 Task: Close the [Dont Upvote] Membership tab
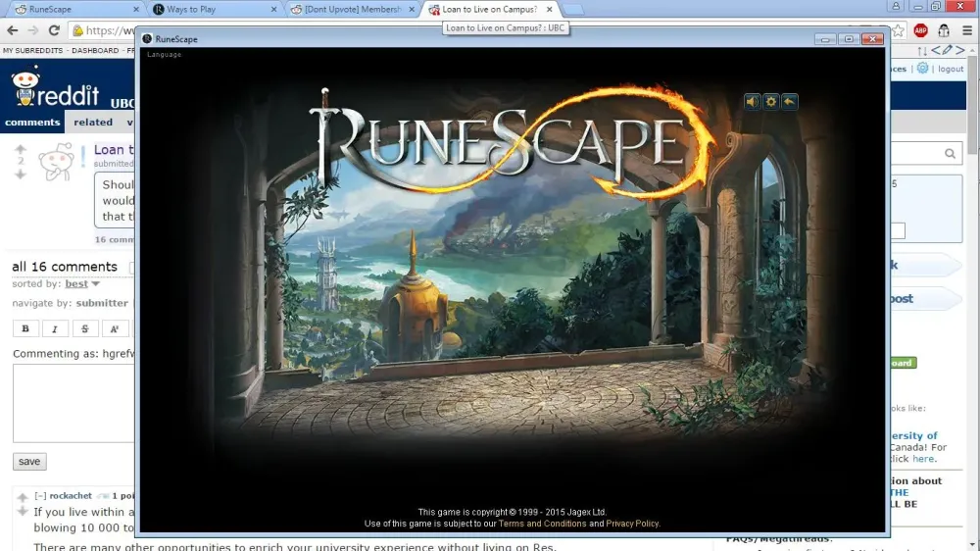click(412, 10)
